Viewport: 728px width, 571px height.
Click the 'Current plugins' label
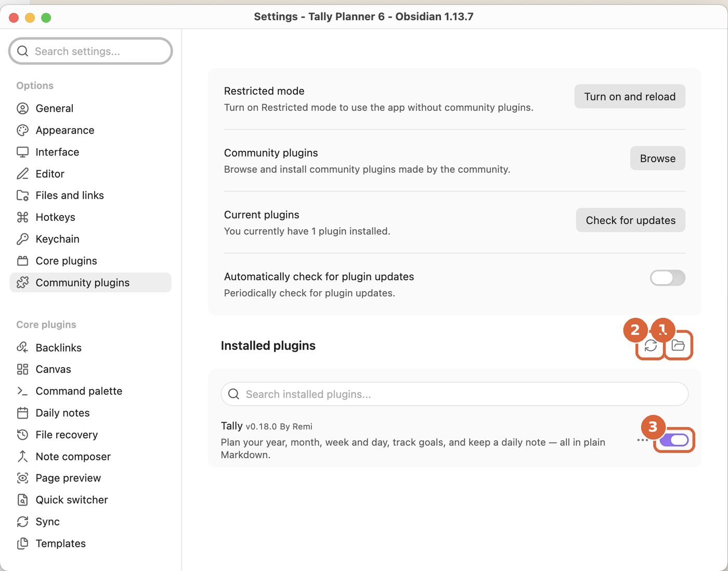[262, 215]
